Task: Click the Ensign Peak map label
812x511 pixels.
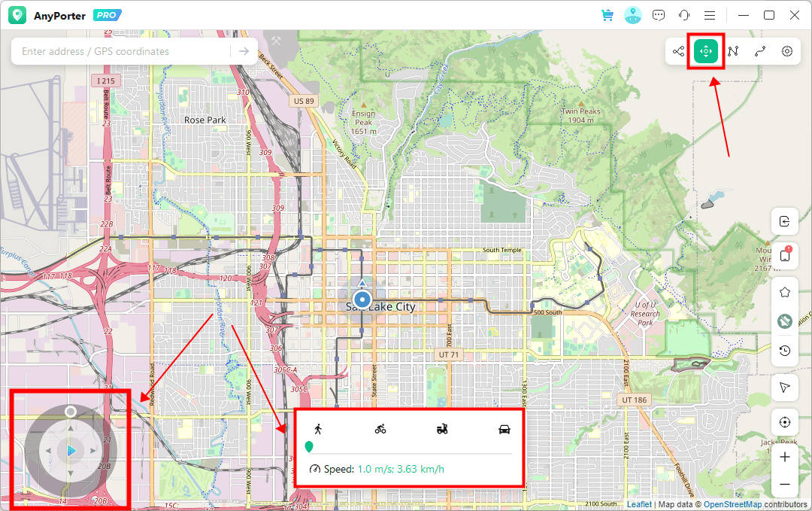Action: coord(364,123)
